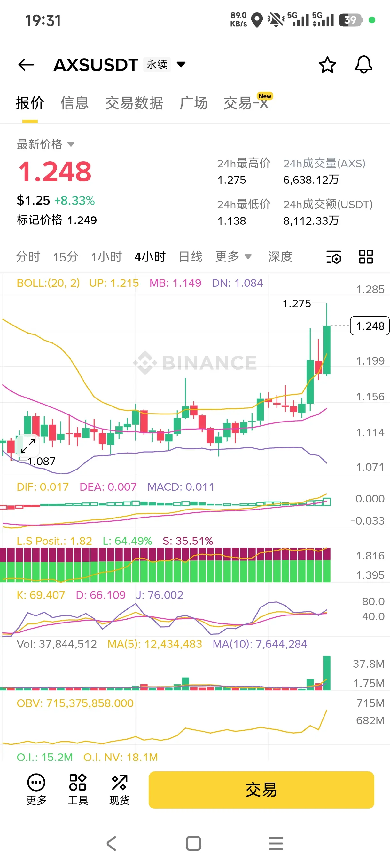Expand the 更多 timeframe dropdown
Viewport: 390px width, 868px height.
click(x=233, y=257)
